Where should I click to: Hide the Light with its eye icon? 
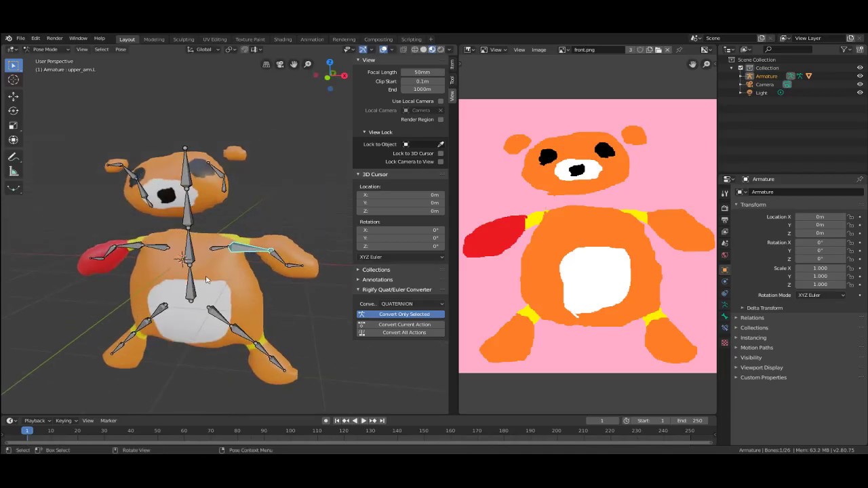coord(860,93)
